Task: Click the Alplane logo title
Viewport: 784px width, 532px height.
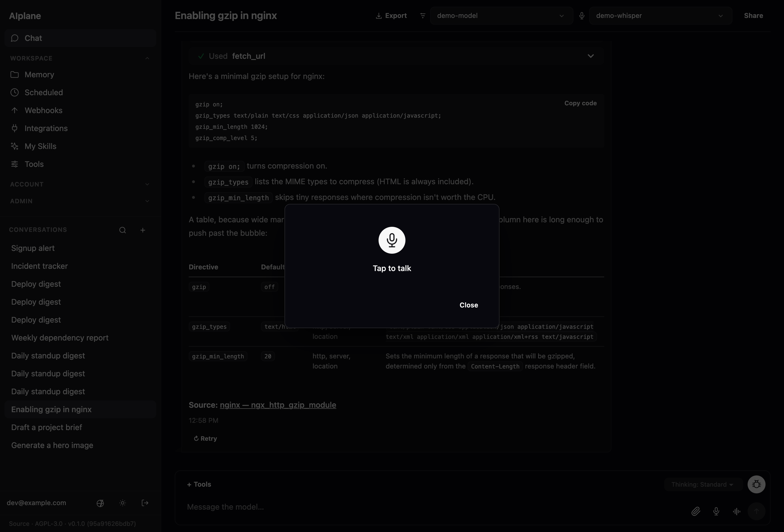Action: [x=25, y=16]
